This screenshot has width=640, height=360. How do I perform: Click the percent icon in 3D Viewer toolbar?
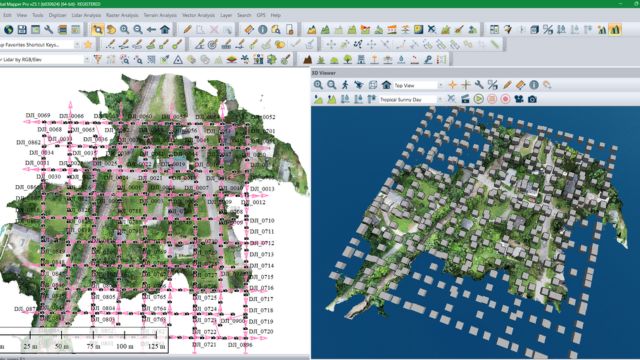(493, 85)
